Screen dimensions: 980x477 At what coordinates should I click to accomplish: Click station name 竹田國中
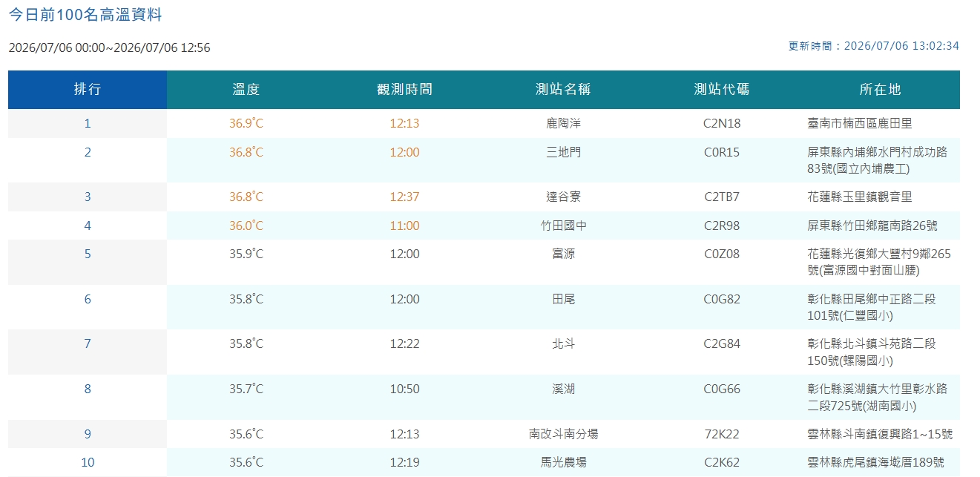pos(563,226)
